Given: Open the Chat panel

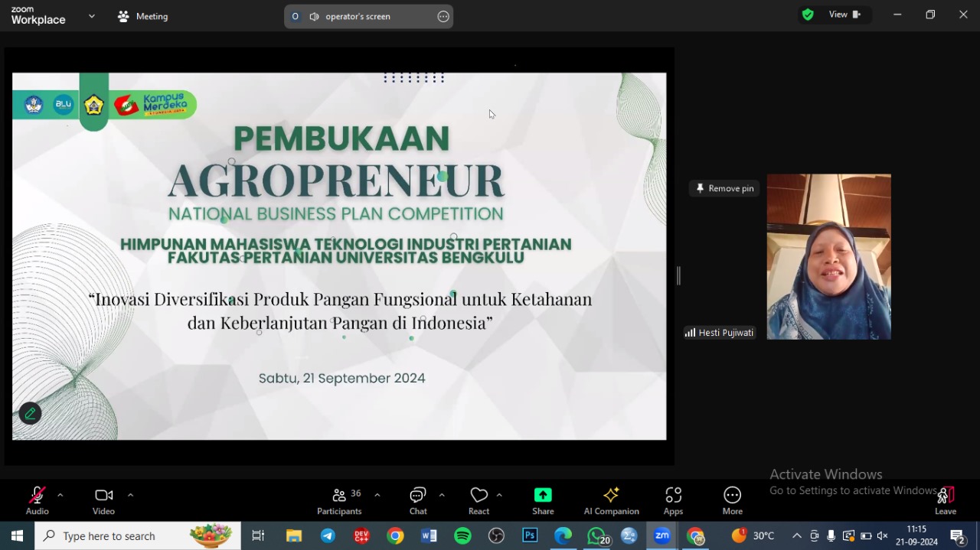Looking at the screenshot, I should [x=418, y=501].
